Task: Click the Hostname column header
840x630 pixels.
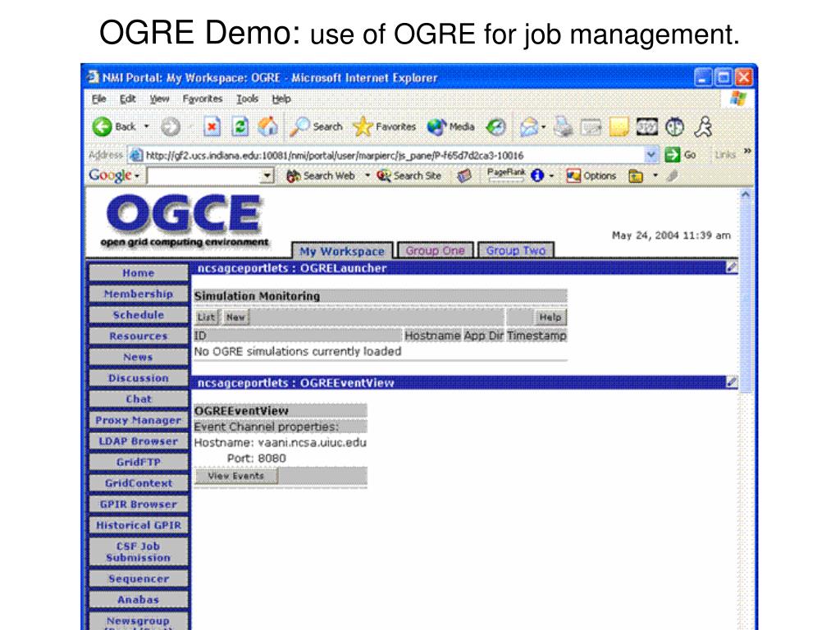Action: [x=432, y=336]
